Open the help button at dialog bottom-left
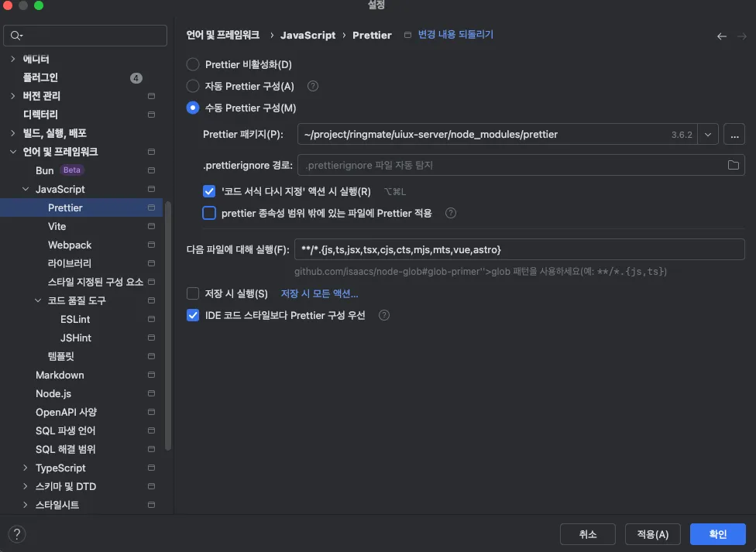This screenshot has width=756, height=552. tap(17, 534)
